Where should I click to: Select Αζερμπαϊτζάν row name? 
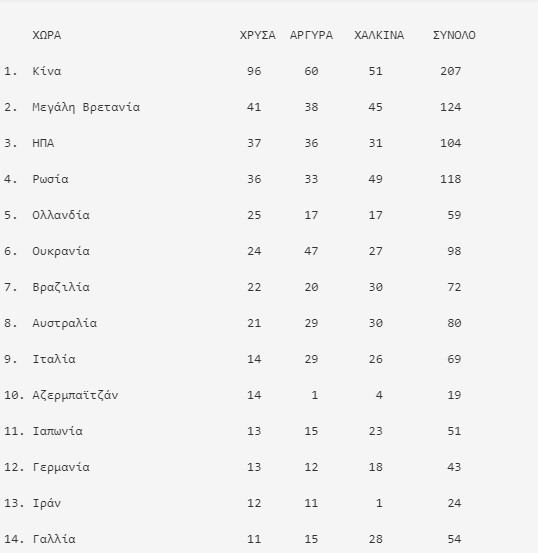[75, 395]
